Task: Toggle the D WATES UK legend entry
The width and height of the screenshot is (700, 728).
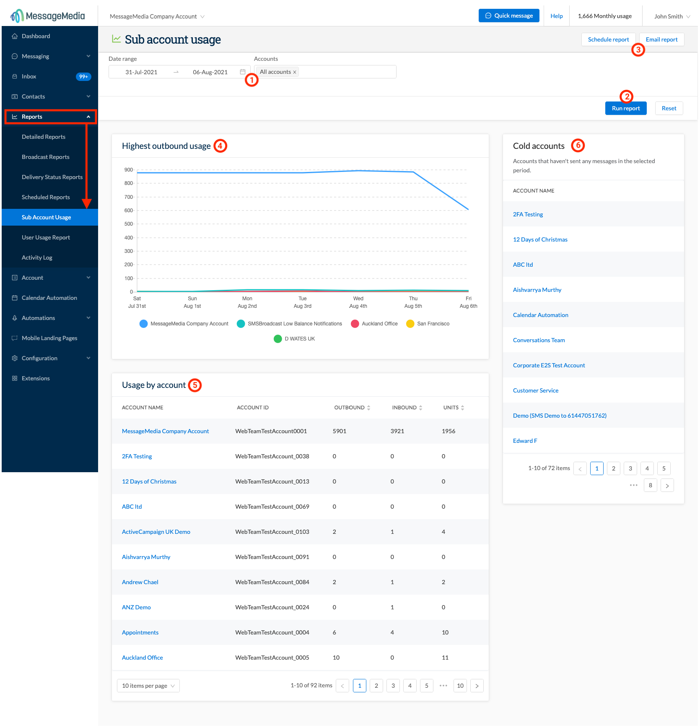Action: 295,338
